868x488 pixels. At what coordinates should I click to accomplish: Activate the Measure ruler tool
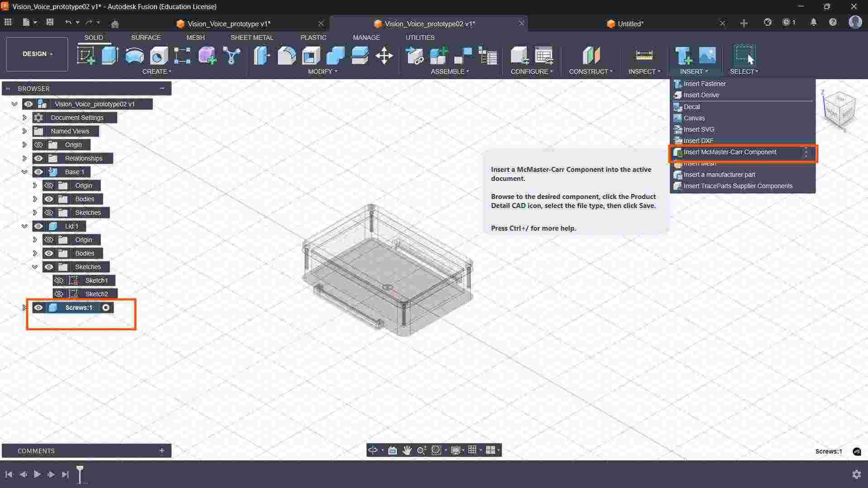[x=644, y=56]
